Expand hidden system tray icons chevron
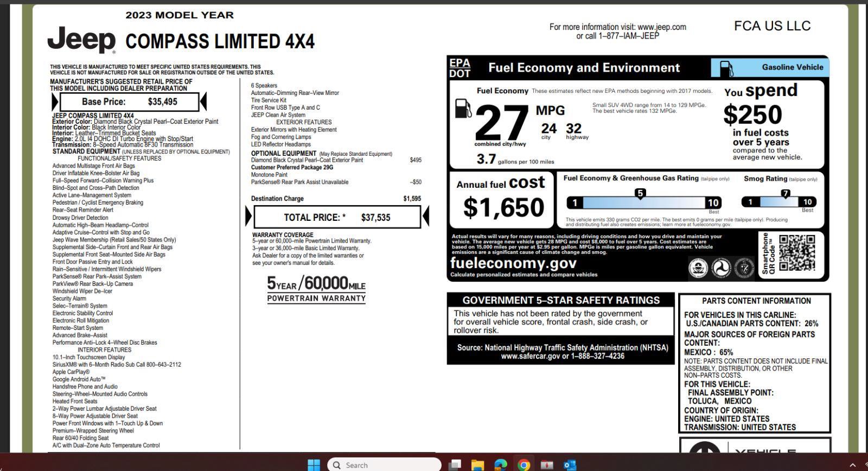 click(x=852, y=465)
